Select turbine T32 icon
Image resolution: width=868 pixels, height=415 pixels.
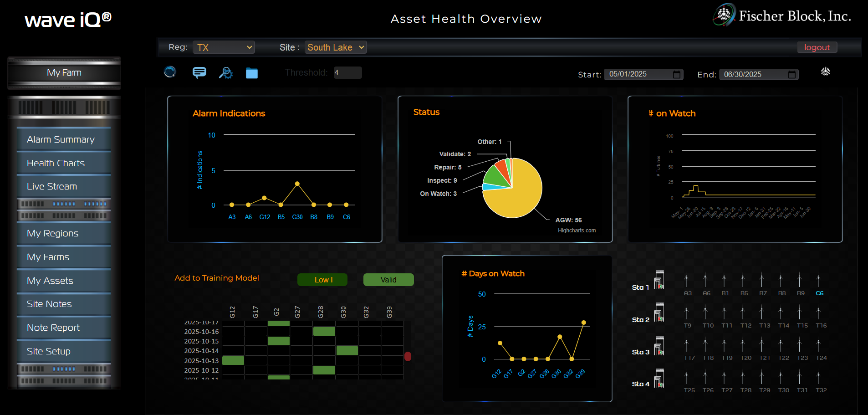(818, 378)
